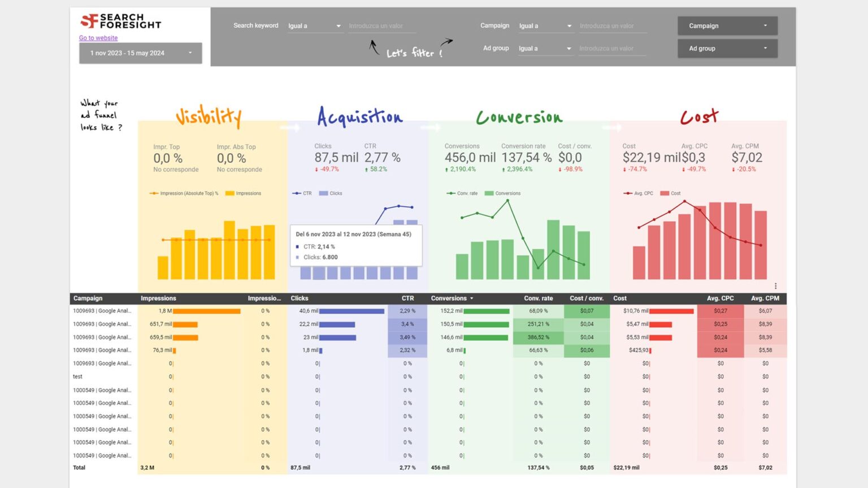Click the Conv. rate legend marker
Viewport: 868px width, 488px height.
[x=450, y=193]
